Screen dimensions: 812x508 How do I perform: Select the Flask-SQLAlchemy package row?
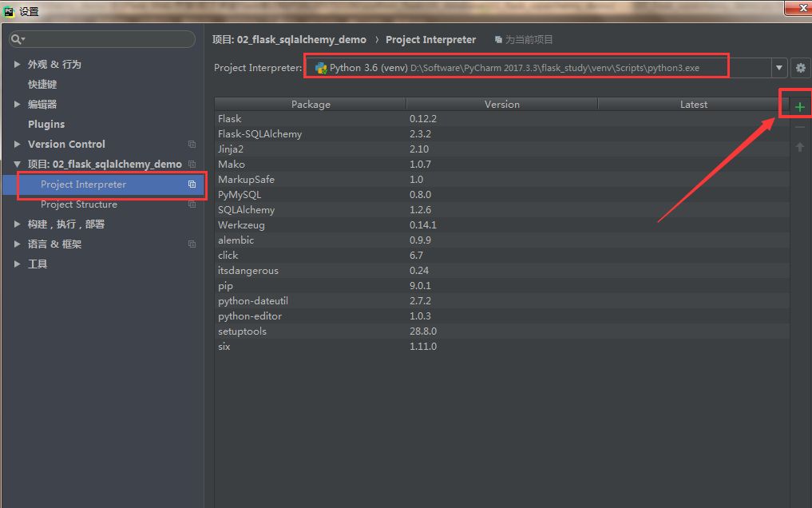pyautogui.click(x=501, y=133)
